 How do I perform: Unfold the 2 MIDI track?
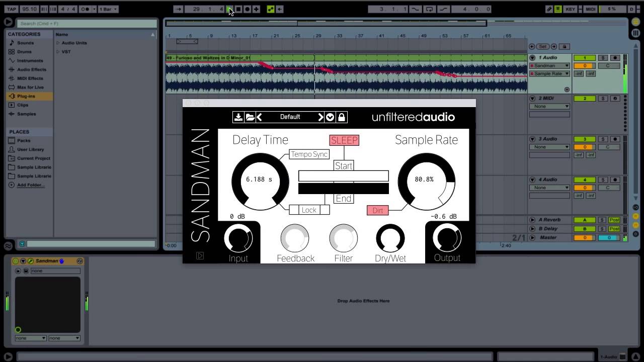(x=532, y=99)
